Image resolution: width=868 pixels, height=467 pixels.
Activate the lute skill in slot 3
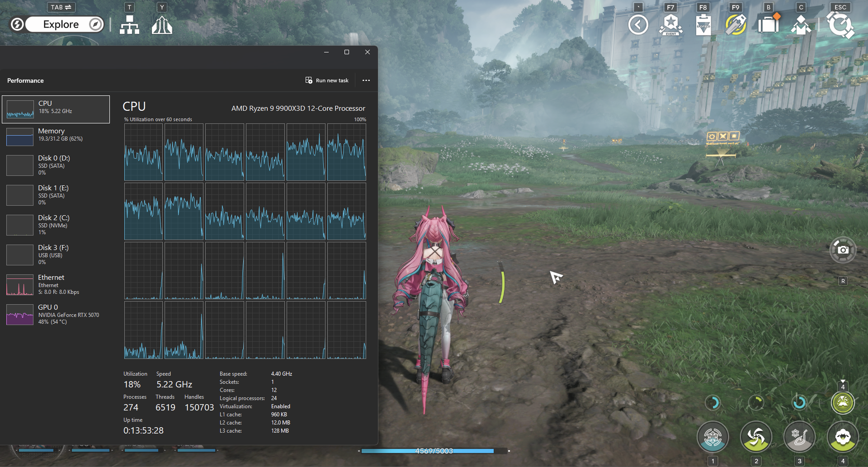point(799,437)
